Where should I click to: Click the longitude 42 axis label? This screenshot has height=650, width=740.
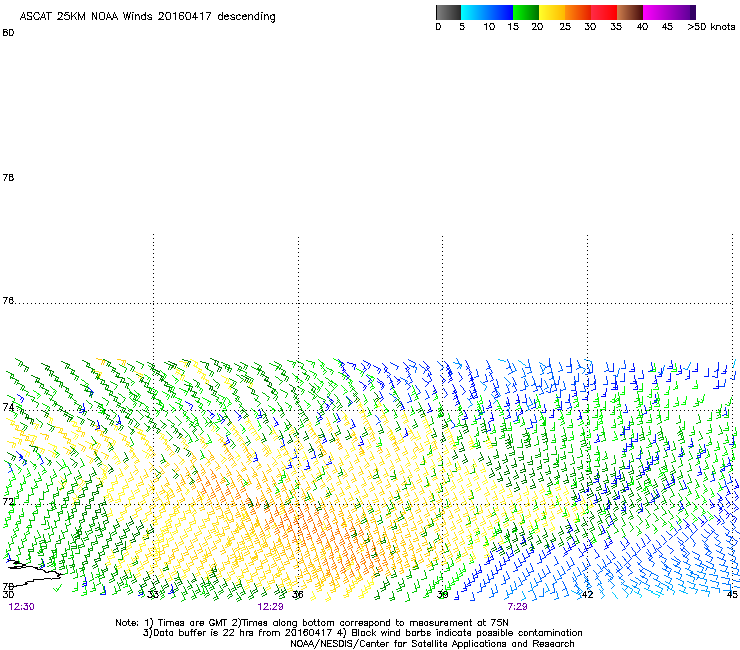click(x=587, y=594)
